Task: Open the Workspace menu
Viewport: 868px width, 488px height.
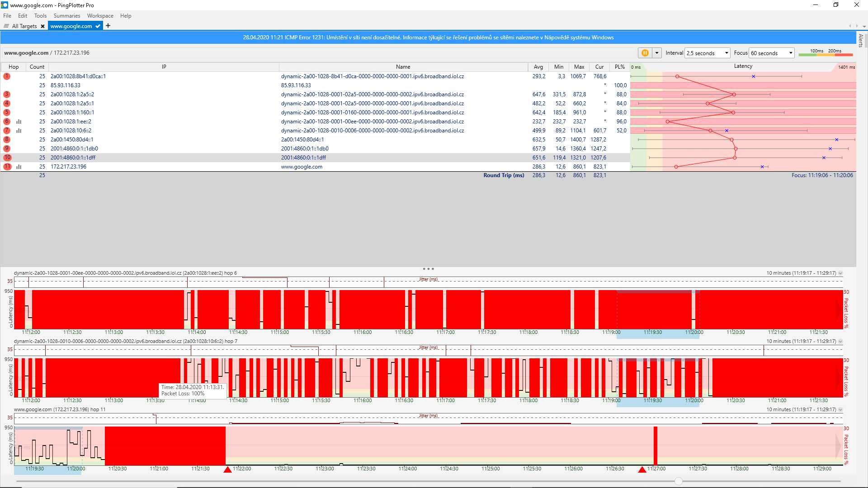Action: point(100,16)
